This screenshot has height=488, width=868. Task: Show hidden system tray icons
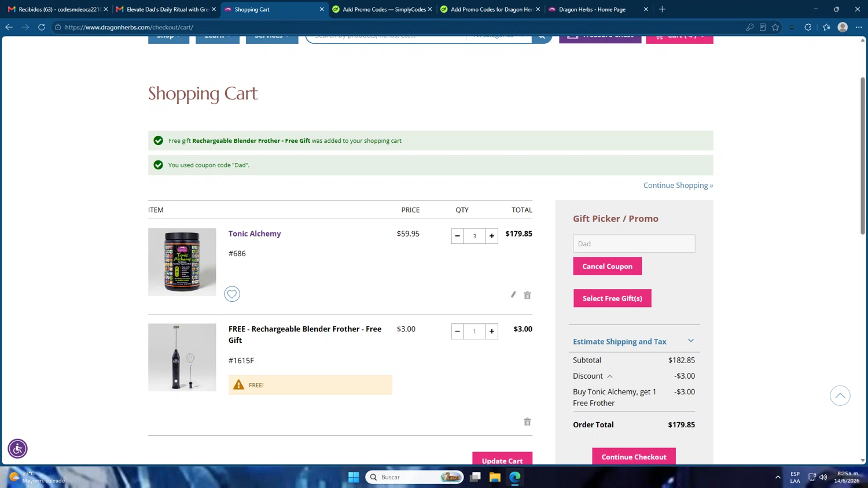pyautogui.click(x=778, y=477)
